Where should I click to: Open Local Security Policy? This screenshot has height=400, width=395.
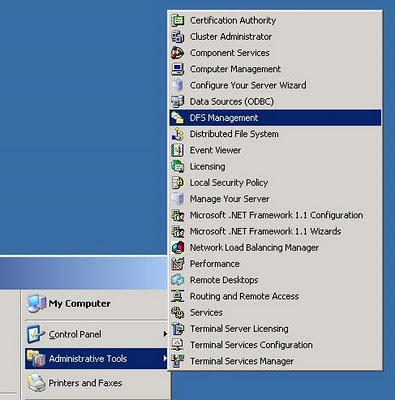pyautogui.click(x=275, y=183)
